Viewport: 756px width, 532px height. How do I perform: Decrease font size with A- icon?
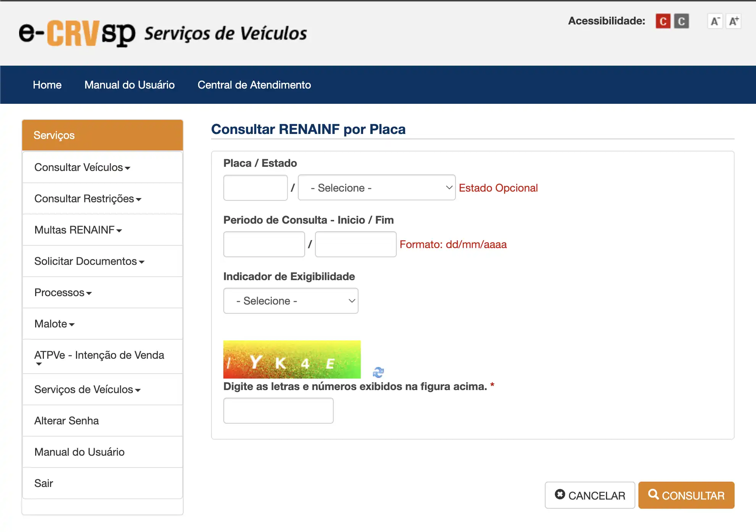point(715,21)
